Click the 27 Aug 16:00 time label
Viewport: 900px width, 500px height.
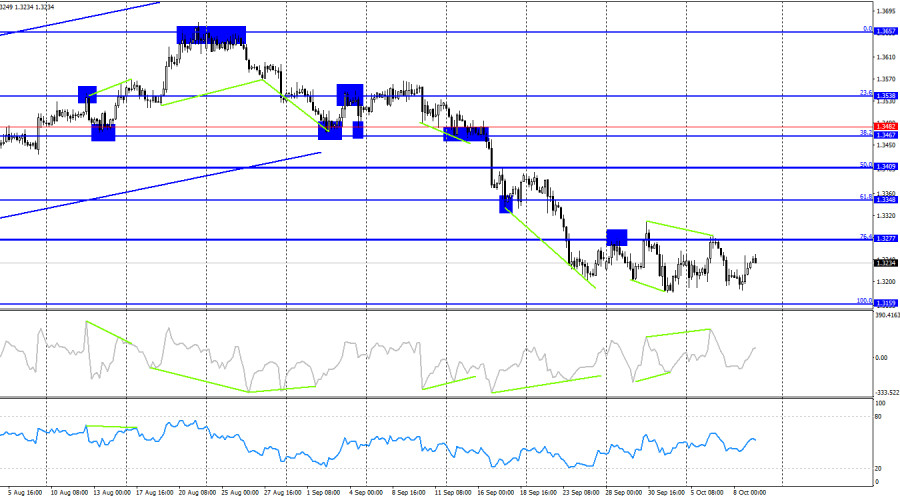282,493
